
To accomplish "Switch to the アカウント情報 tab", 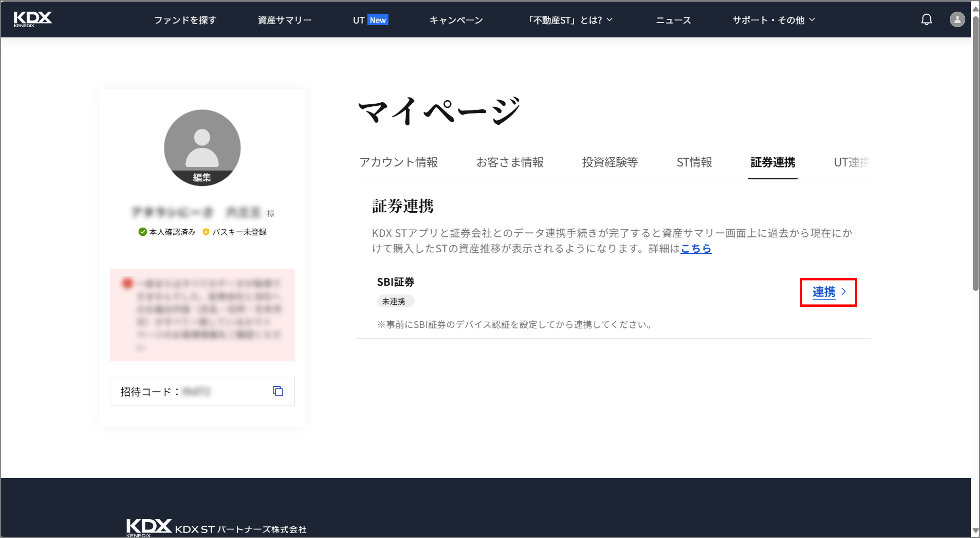I will 398,162.
